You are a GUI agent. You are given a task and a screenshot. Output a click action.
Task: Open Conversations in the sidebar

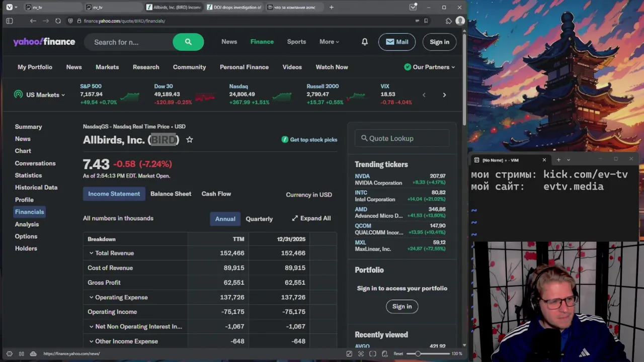point(35,163)
